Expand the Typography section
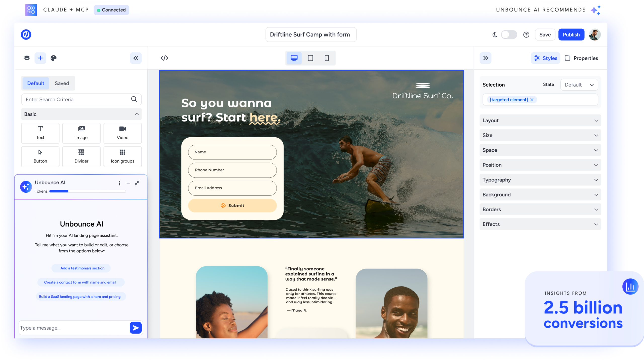This screenshot has width=644, height=362. tap(540, 180)
